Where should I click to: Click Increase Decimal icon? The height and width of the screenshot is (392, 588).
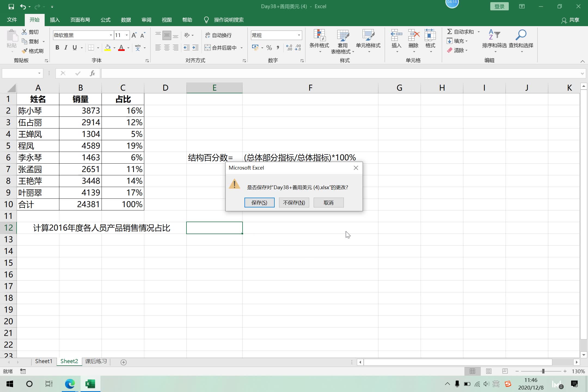tap(289, 48)
